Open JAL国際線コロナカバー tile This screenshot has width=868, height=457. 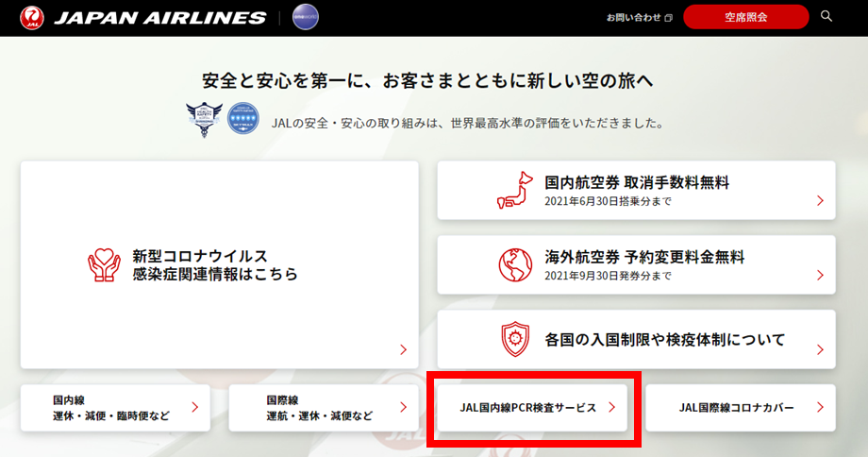tap(740, 408)
